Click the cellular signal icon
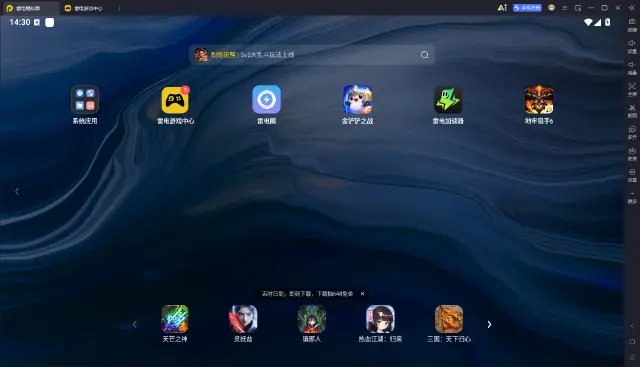 (x=598, y=22)
